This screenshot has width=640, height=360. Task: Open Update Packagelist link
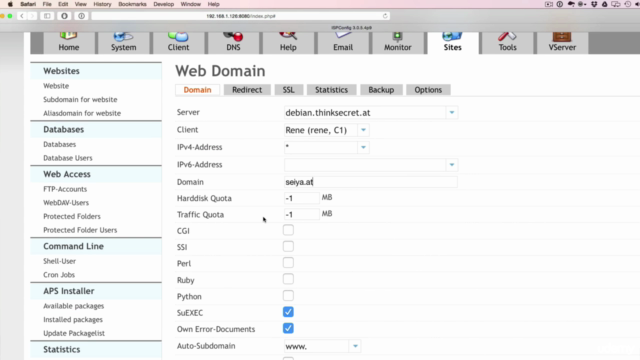coord(74,333)
